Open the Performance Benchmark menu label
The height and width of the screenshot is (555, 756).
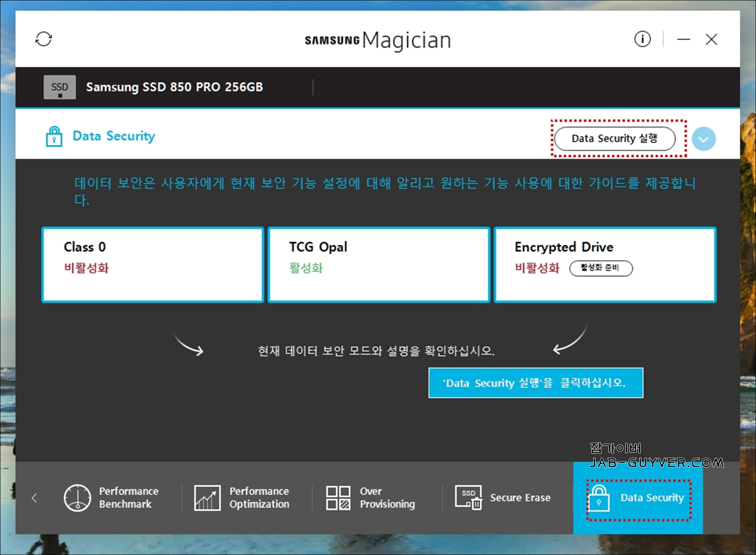click(129, 498)
